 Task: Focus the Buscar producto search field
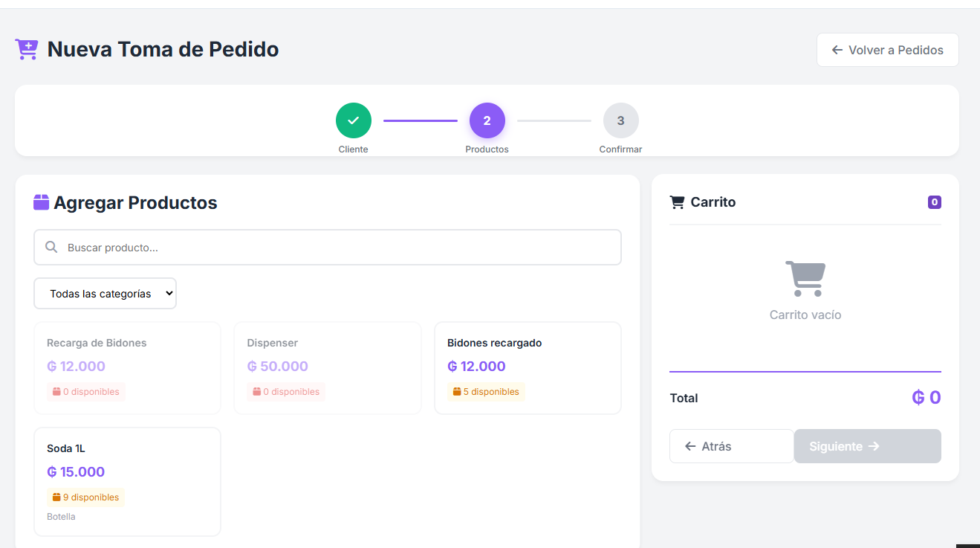334,248
